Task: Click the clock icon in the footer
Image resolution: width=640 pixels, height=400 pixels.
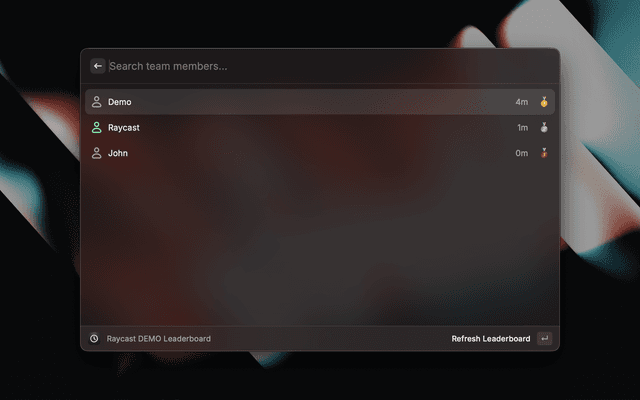Action: pos(94,339)
